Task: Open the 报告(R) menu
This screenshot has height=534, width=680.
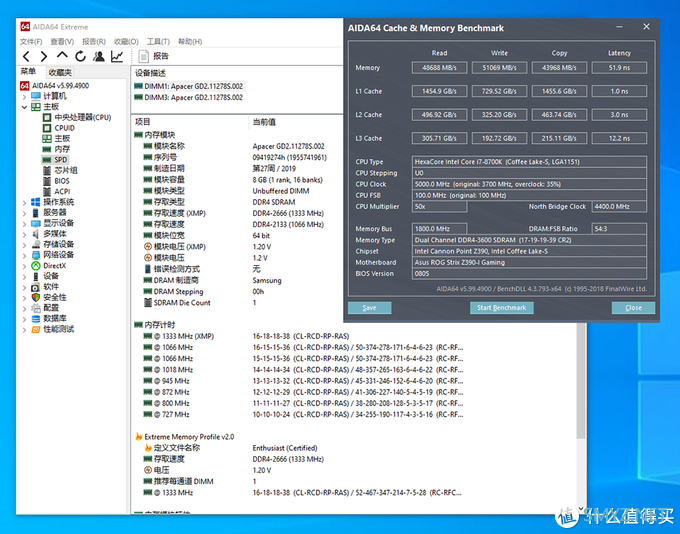Action: [94, 41]
